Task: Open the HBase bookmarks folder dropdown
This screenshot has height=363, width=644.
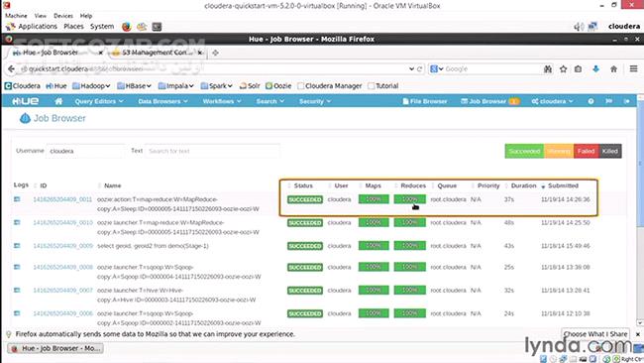Action: [x=135, y=86]
